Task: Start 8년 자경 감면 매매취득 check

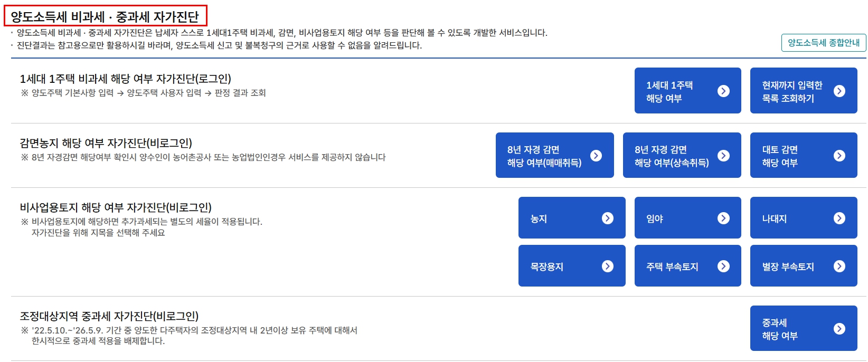Action: tap(554, 155)
